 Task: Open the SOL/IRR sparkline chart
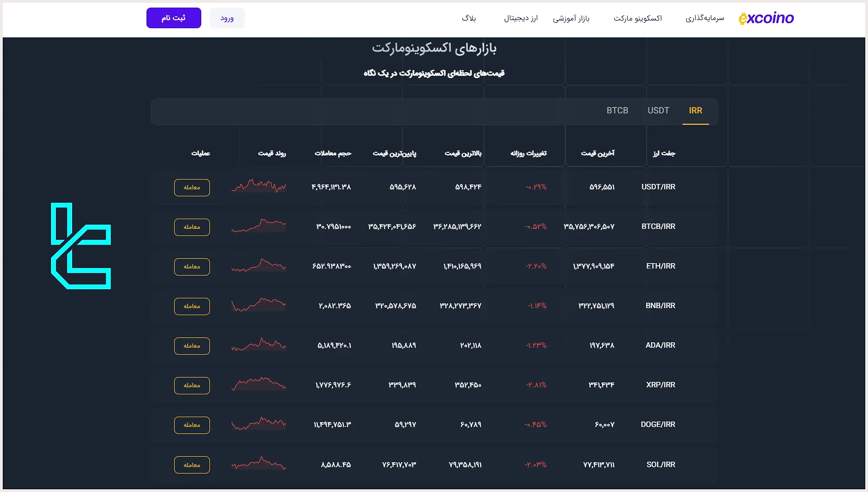259,464
